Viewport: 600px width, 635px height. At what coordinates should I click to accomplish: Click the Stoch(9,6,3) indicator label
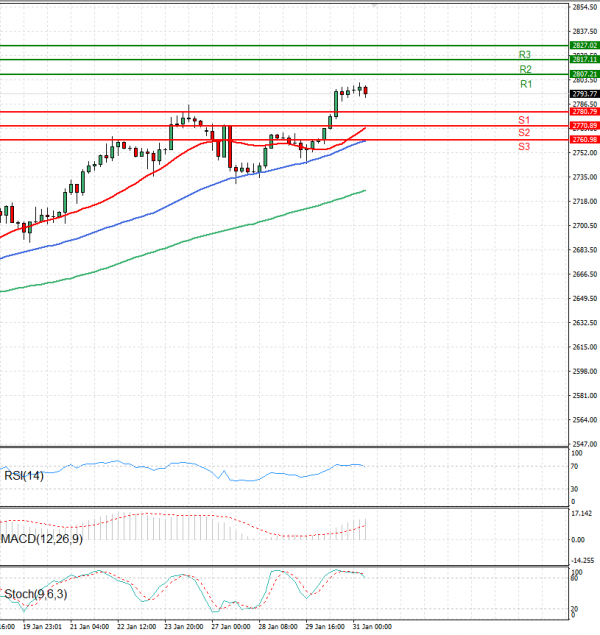36,594
